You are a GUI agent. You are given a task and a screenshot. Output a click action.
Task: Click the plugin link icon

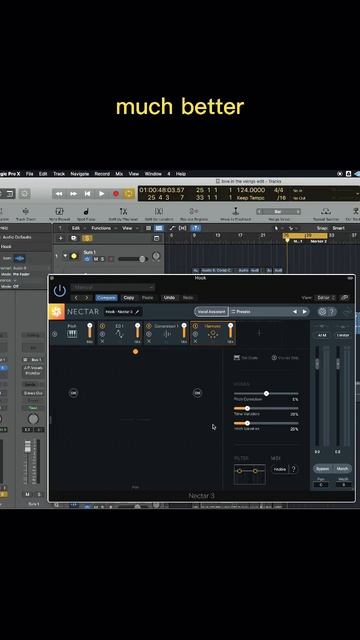pos(345,298)
